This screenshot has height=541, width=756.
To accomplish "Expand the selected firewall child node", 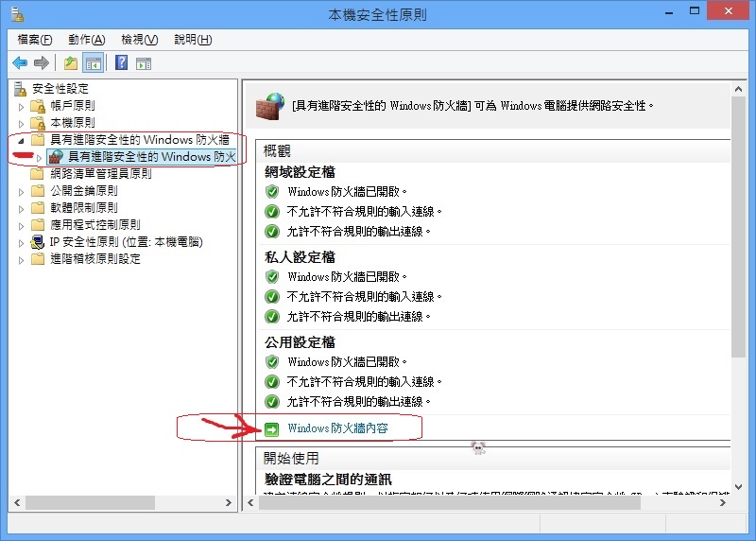I will (39, 158).
